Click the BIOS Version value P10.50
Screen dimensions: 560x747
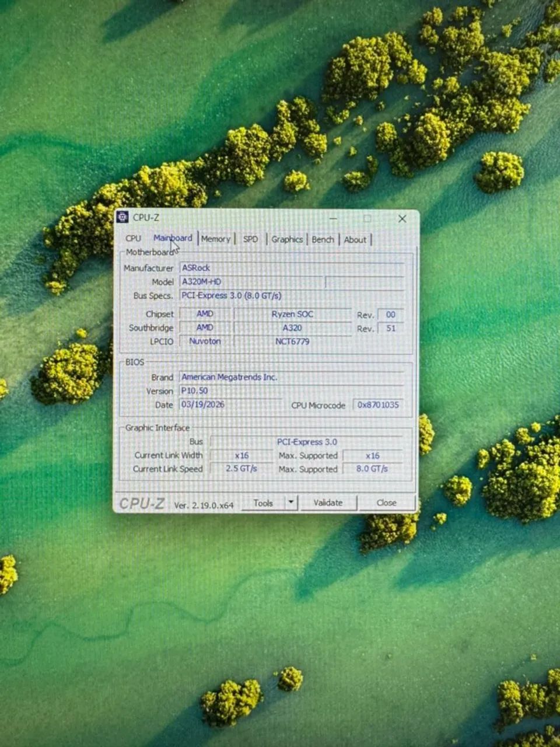click(x=292, y=391)
